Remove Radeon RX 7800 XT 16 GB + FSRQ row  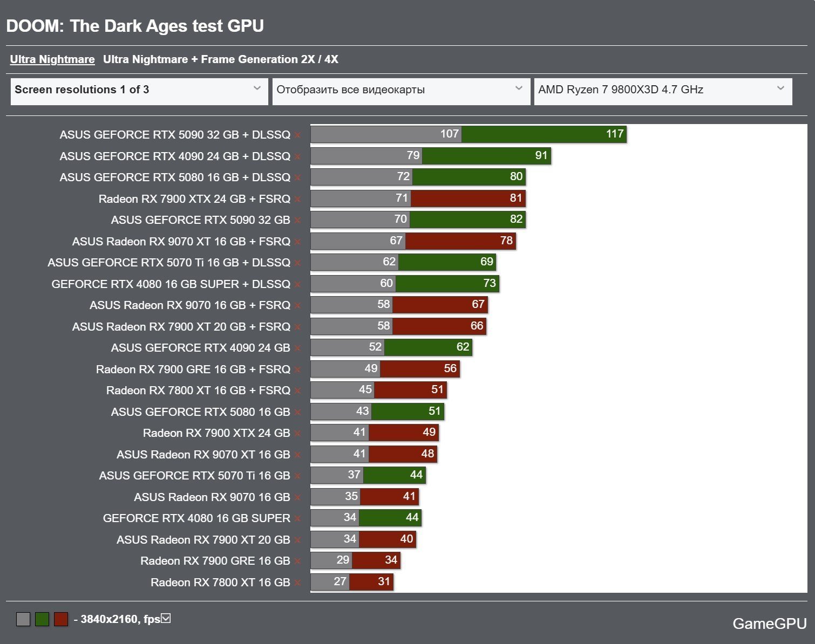tap(297, 391)
